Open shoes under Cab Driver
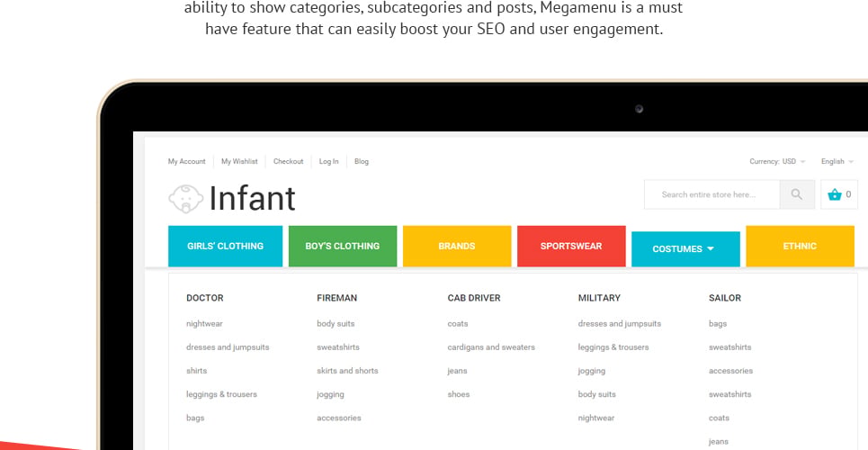Viewport: 868px width, 450px height. tap(459, 394)
